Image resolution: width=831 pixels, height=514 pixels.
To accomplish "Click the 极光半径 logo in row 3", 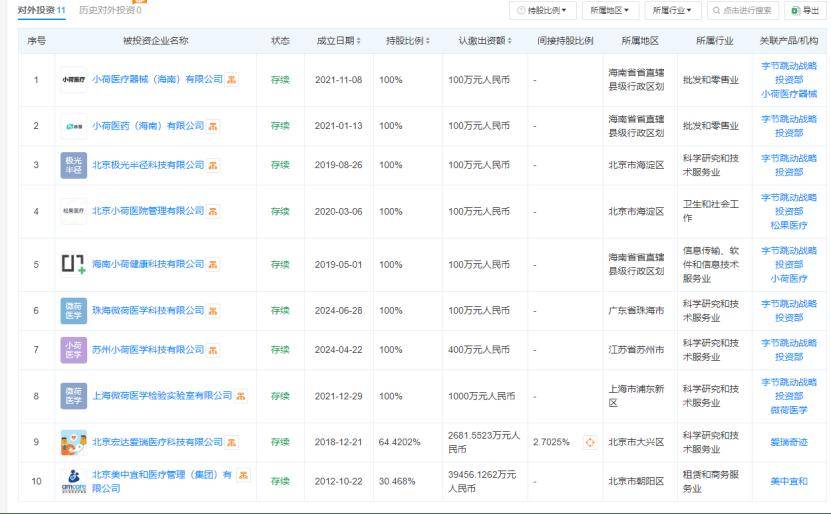I will (x=74, y=165).
